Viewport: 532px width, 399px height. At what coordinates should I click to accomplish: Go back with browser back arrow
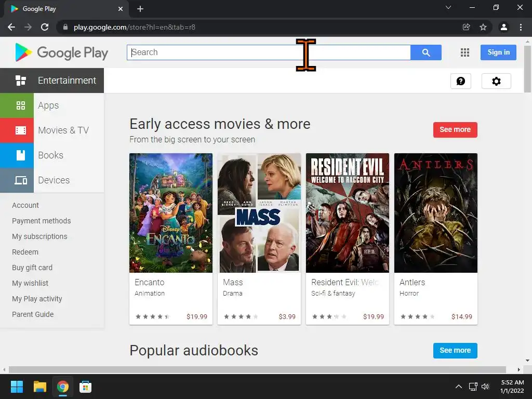tap(11, 27)
